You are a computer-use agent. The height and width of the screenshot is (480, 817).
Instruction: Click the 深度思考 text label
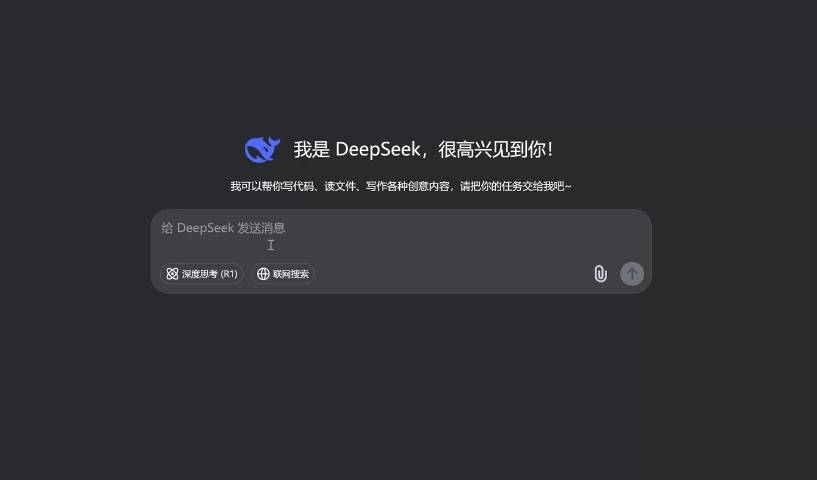pos(200,274)
